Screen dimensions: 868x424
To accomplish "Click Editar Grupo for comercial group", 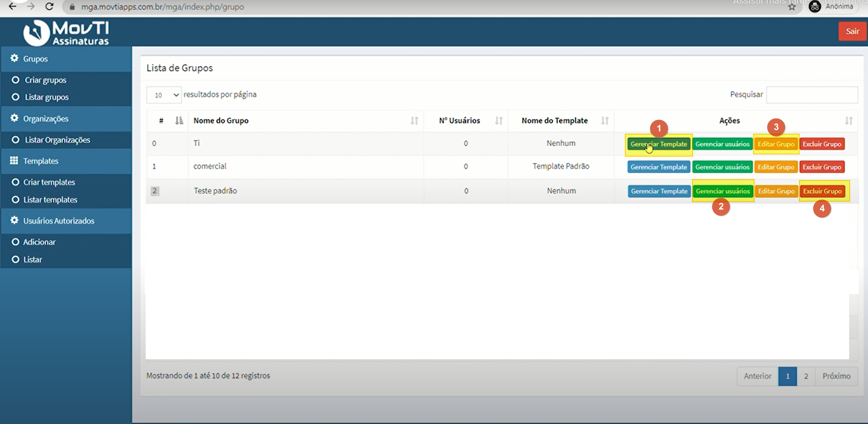I will (776, 167).
